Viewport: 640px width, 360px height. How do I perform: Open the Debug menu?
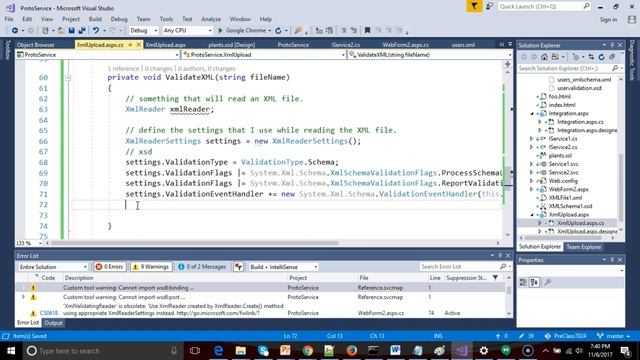(x=119, y=19)
